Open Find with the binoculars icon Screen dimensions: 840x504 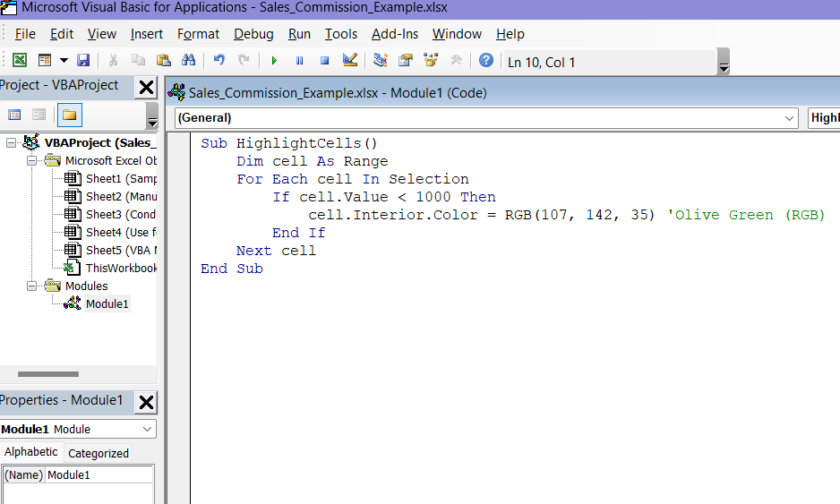tap(189, 60)
